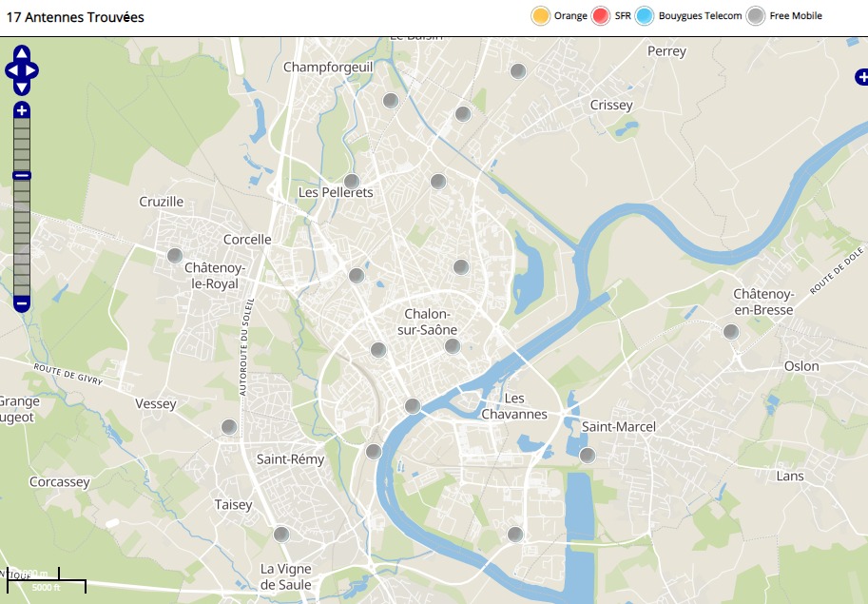Toggle the Orange operator circle

(x=541, y=16)
